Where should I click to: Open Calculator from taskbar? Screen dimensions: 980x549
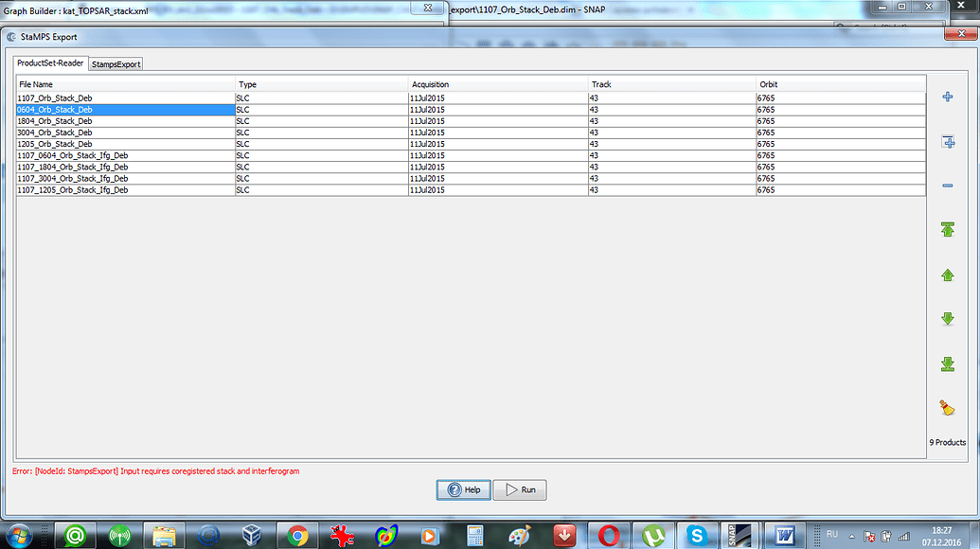tap(475, 536)
